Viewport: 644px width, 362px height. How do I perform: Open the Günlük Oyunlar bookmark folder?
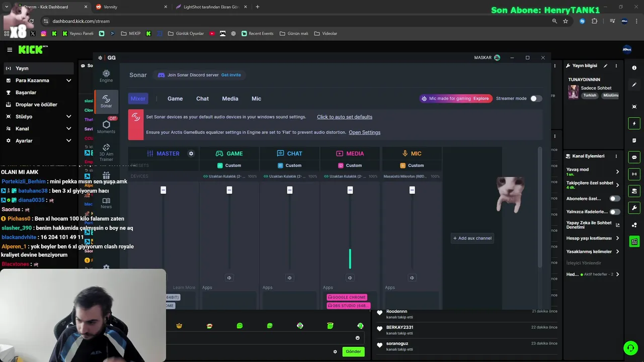tap(186, 34)
